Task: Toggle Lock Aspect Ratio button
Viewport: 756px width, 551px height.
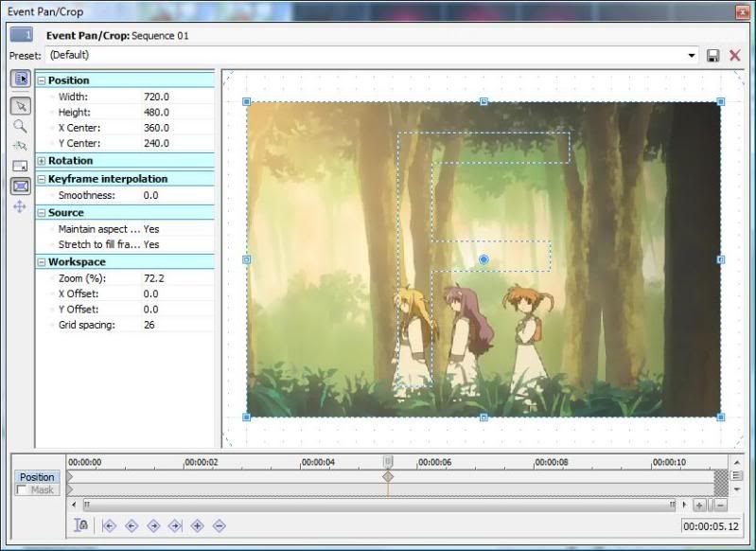Action: point(20,167)
